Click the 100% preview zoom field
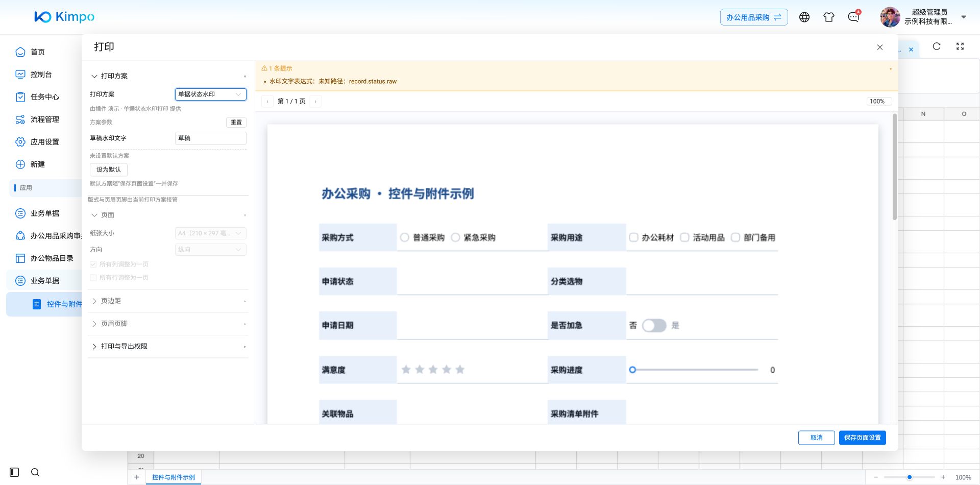The width and height of the screenshot is (980, 485). [x=879, y=102]
